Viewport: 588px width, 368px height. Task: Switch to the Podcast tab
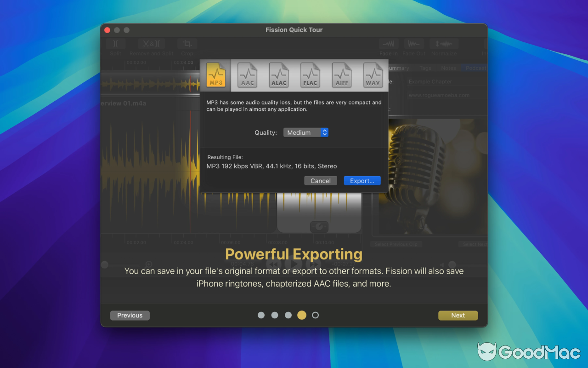pyautogui.click(x=474, y=68)
